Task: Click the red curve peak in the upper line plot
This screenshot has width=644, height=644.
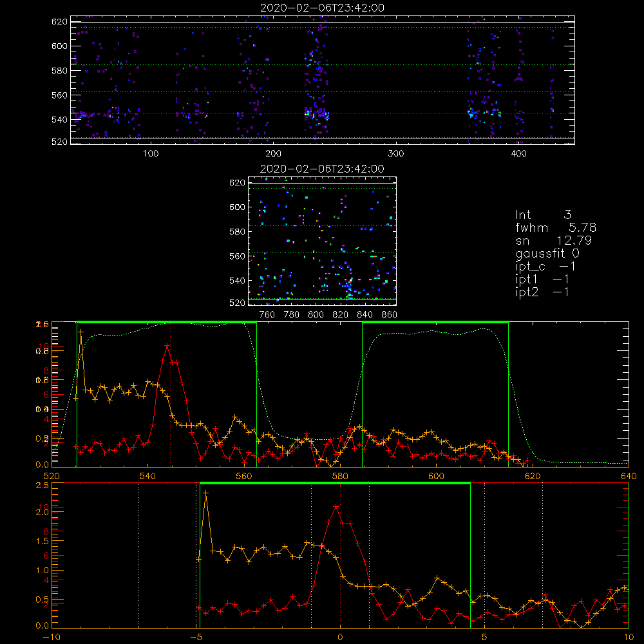Action: pos(167,346)
